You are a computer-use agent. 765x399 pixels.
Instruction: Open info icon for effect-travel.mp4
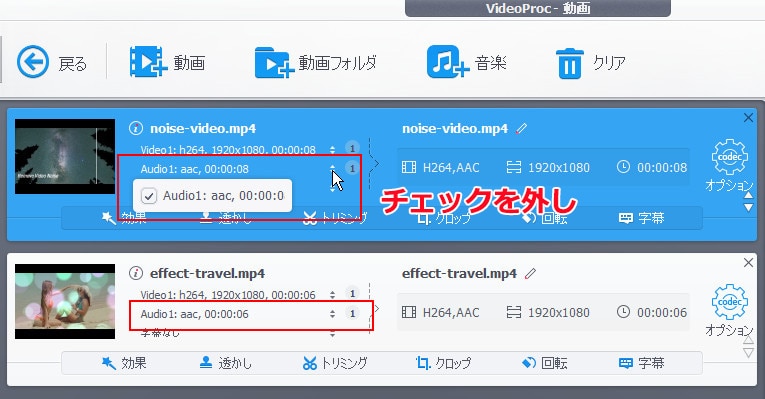(x=136, y=273)
